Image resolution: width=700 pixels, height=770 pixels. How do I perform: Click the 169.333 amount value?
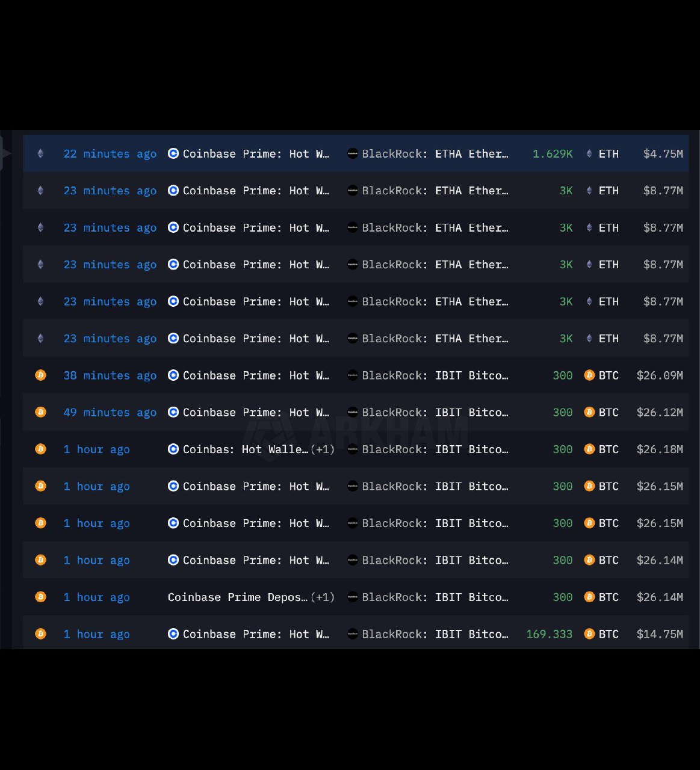(x=549, y=634)
